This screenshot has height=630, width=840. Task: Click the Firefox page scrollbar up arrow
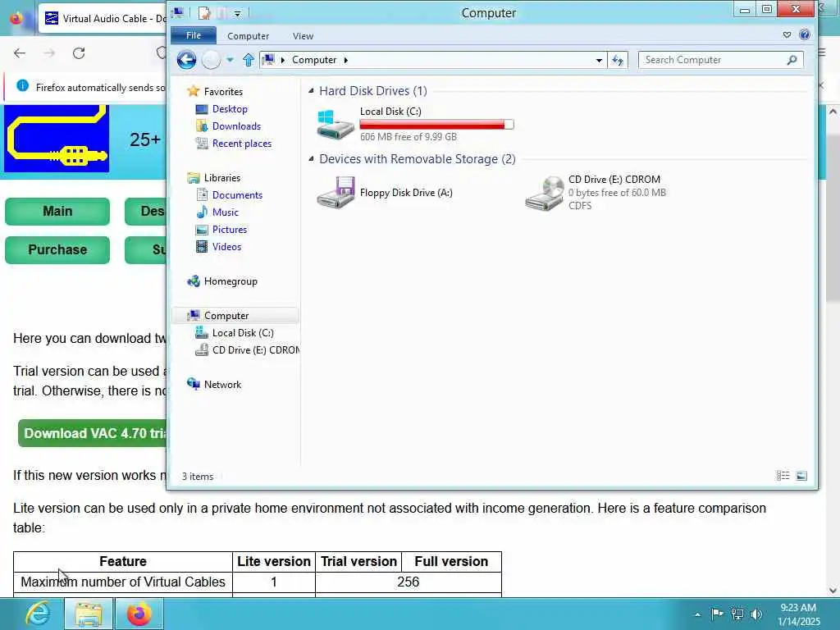coord(833,112)
